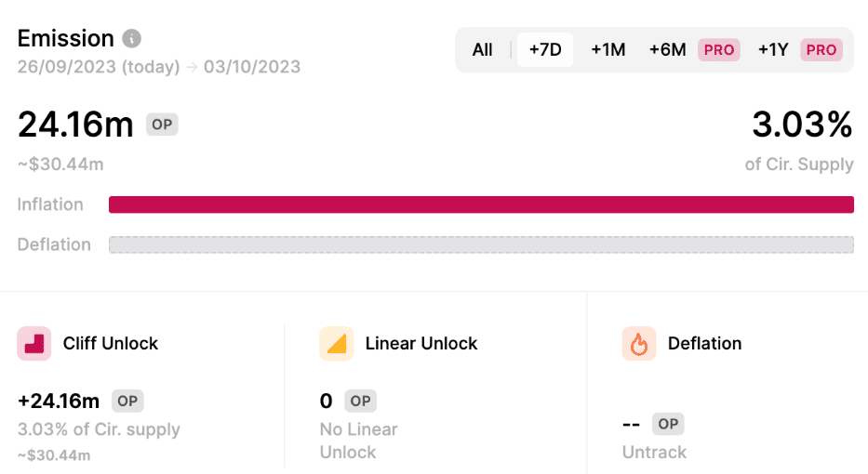Click the Deflation section heading

click(x=704, y=343)
